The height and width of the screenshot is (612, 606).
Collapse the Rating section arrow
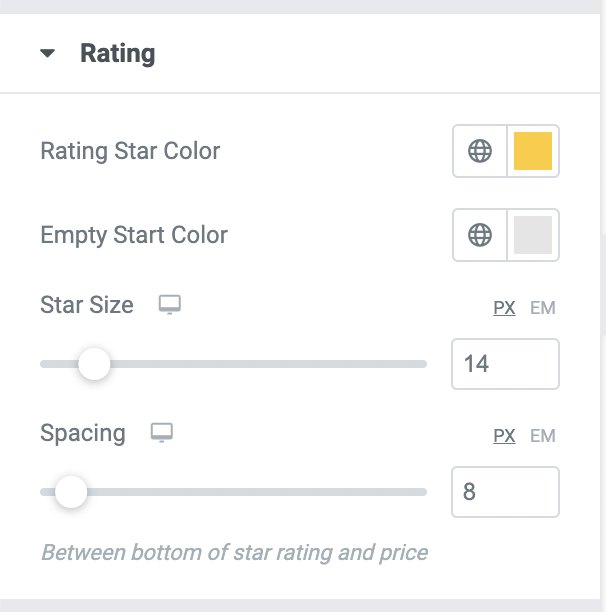[x=47, y=53]
